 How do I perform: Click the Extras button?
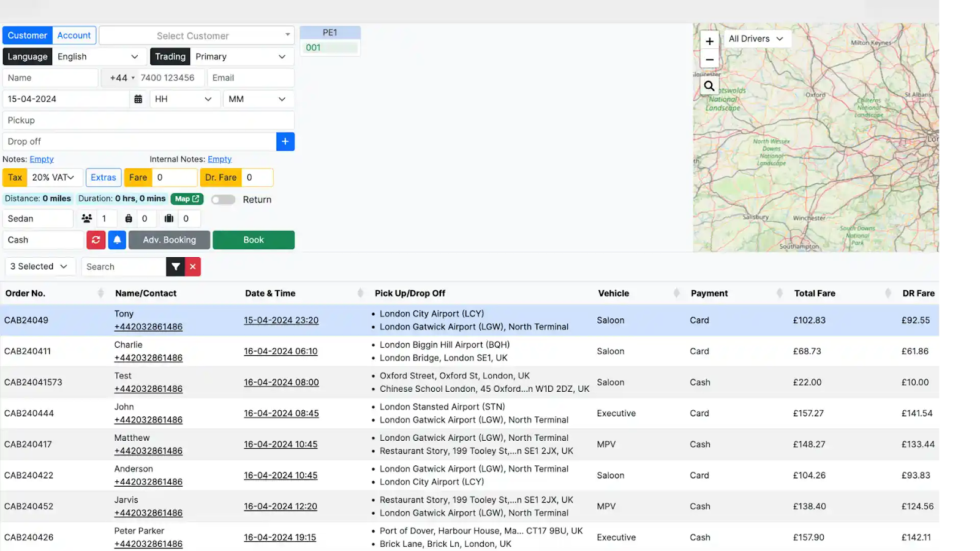[104, 178]
